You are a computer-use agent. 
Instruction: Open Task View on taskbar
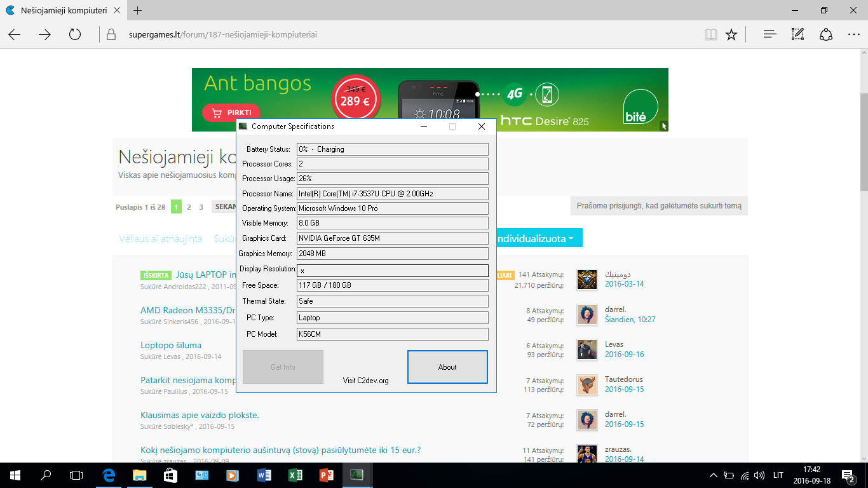click(76, 475)
